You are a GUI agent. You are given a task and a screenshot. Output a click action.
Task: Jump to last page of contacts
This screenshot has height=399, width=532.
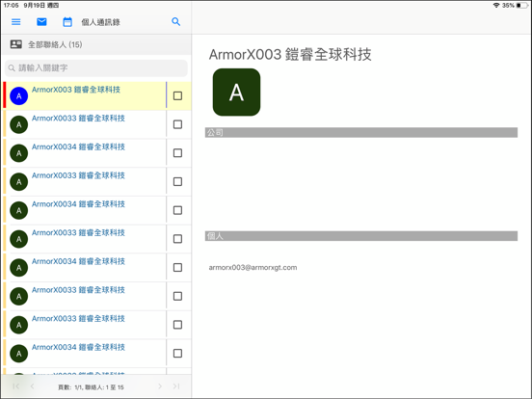pos(176,386)
